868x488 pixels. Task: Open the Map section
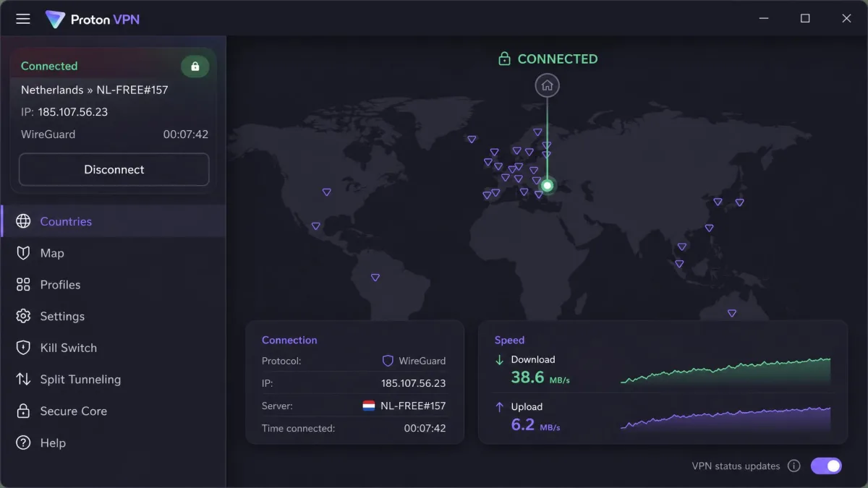click(114, 253)
